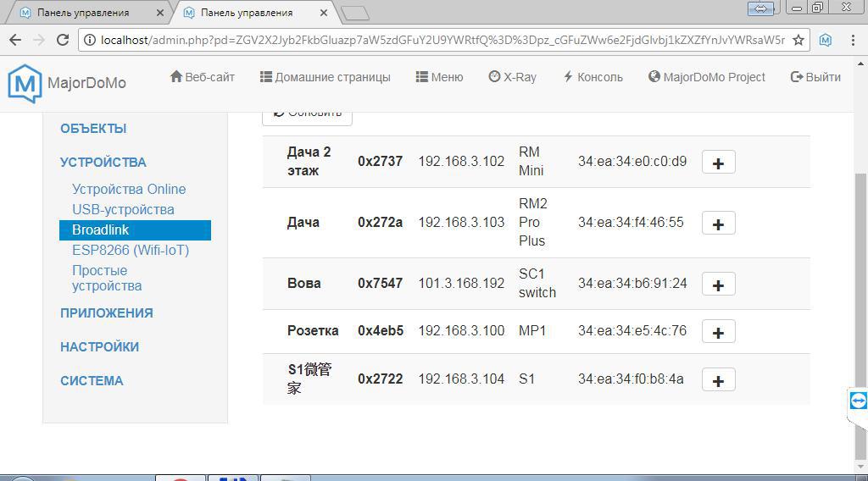Viewport: 868px width, 481px height.
Task: Open Устройства Online in sidebar
Action: 129,189
